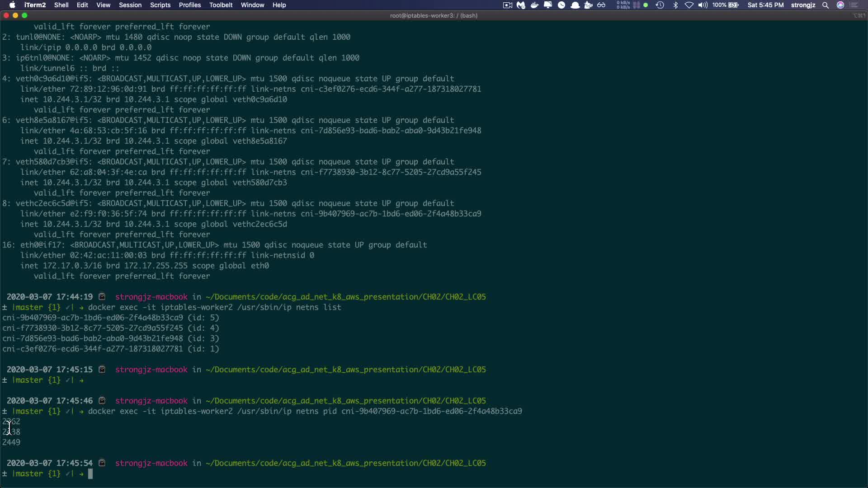Screen dimensions: 868x488
Task: Click the battery 100% indicator
Action: click(725, 5)
